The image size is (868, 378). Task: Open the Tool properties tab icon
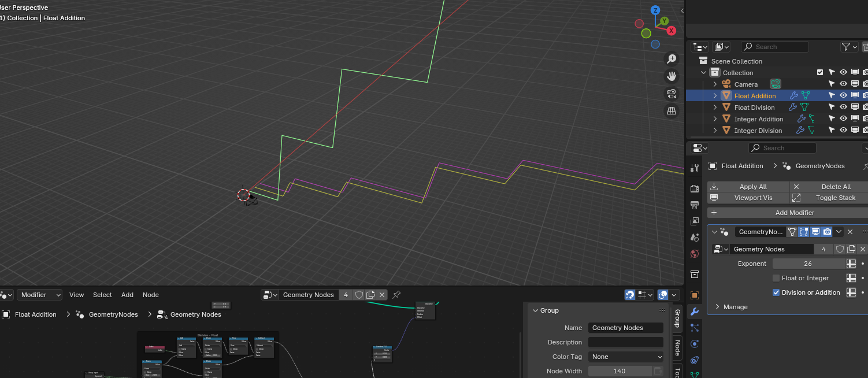point(695,168)
